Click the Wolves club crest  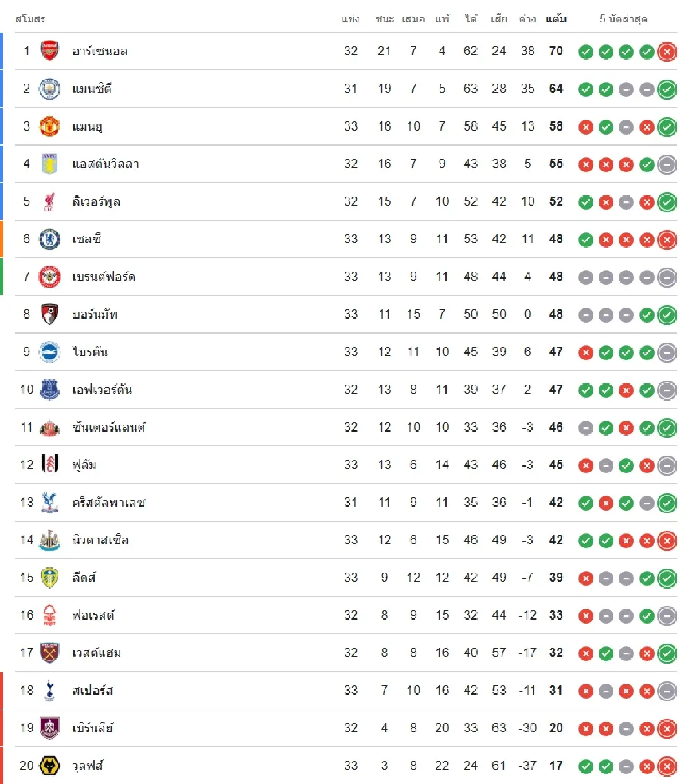tap(49, 766)
